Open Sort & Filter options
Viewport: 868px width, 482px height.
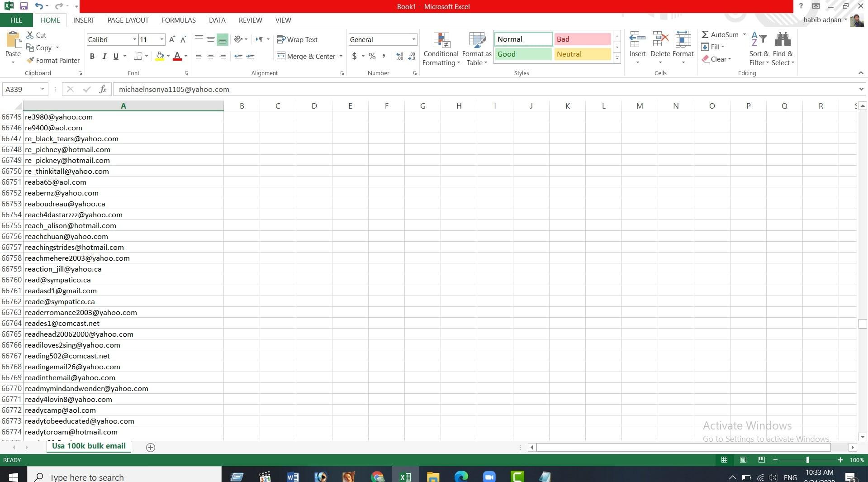[x=758, y=48]
